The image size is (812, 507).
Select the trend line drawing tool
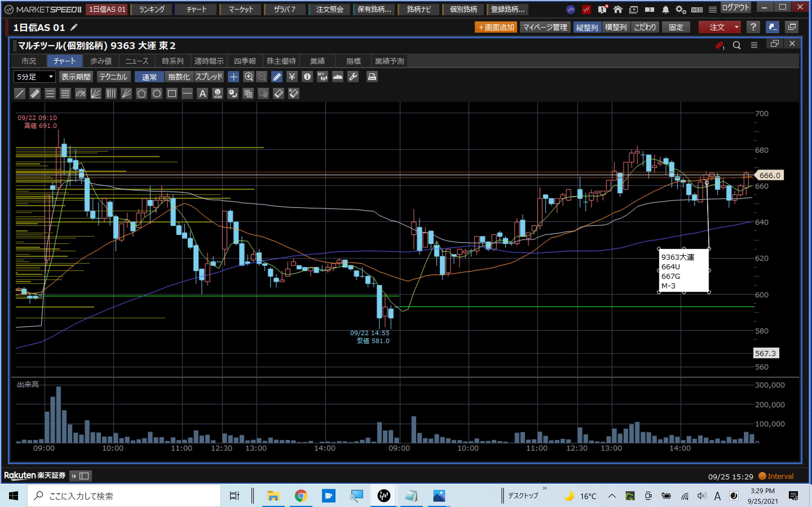coord(20,94)
